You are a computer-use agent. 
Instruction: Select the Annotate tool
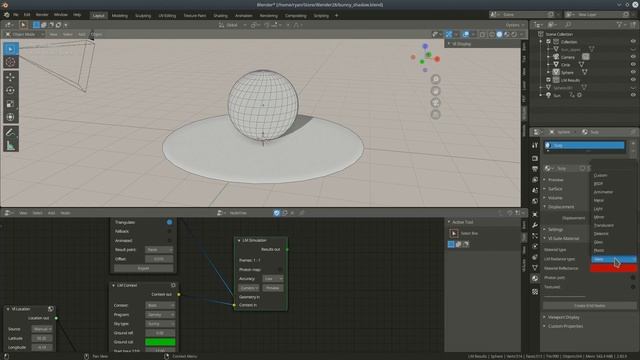click(x=11, y=132)
